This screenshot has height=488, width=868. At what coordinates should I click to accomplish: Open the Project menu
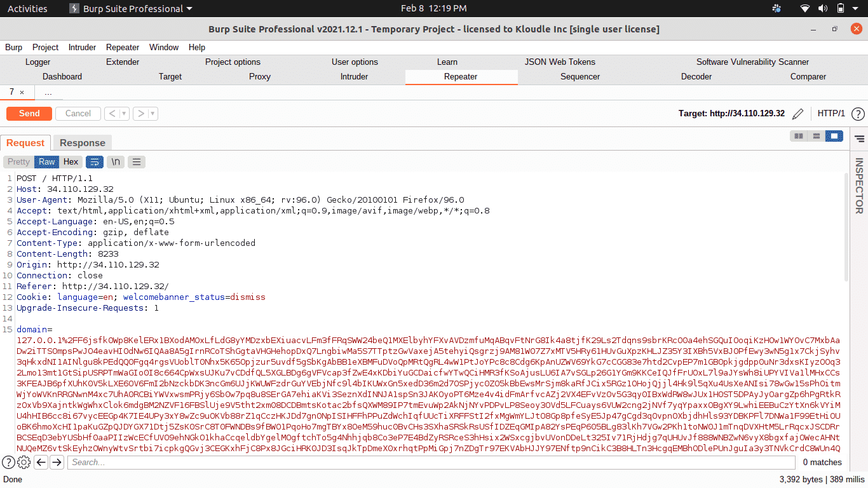[x=45, y=47]
